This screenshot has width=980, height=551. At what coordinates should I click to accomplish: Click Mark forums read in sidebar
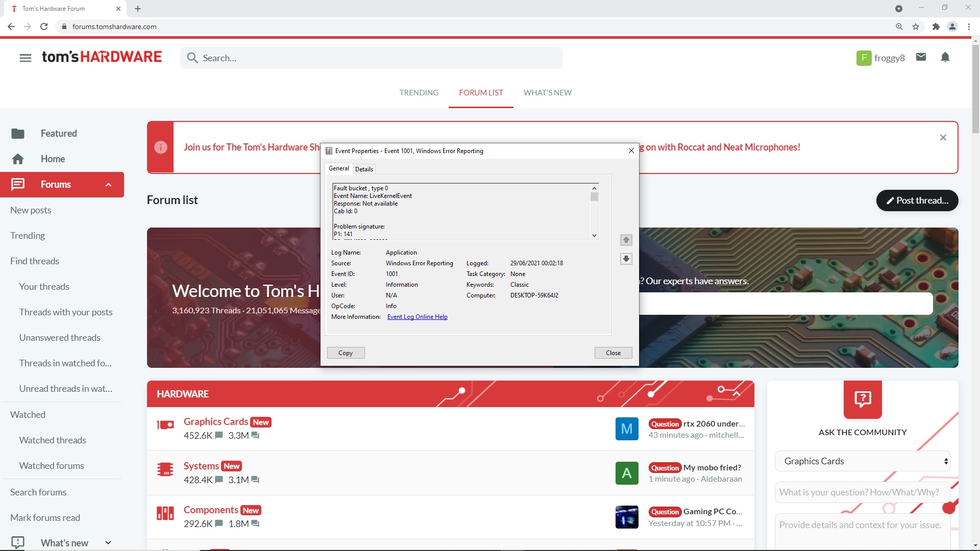tap(45, 518)
